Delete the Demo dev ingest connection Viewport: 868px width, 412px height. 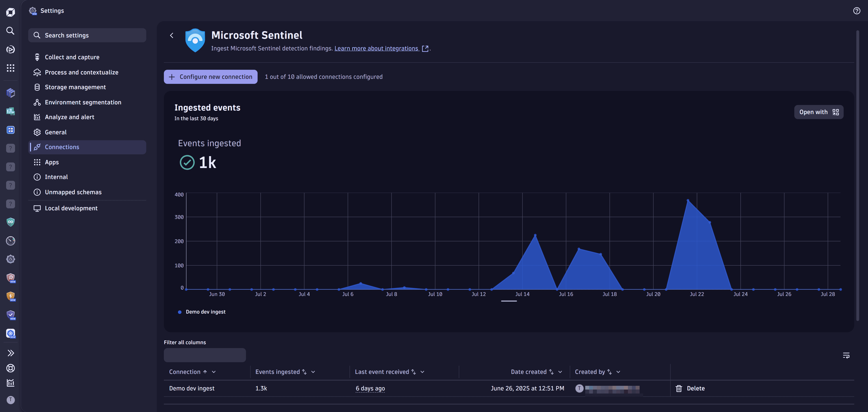(690, 388)
